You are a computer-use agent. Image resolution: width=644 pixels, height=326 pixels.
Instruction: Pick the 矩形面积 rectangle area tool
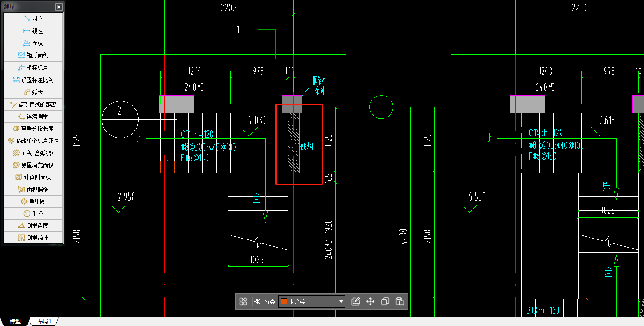tap(33, 55)
